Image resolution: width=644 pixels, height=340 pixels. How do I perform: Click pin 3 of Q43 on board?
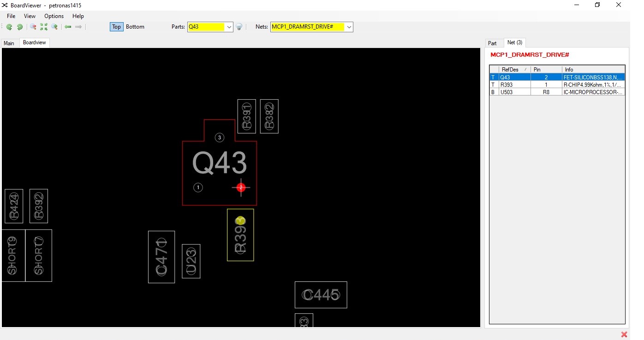tap(220, 137)
